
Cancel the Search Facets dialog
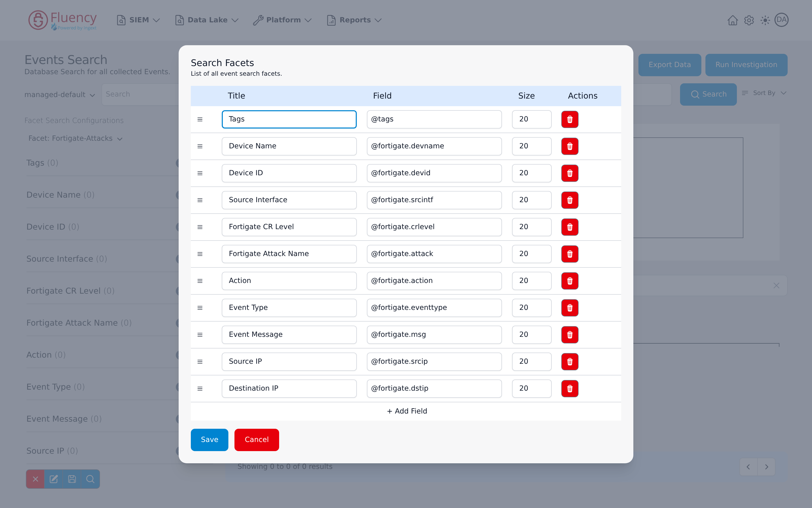pos(257,439)
